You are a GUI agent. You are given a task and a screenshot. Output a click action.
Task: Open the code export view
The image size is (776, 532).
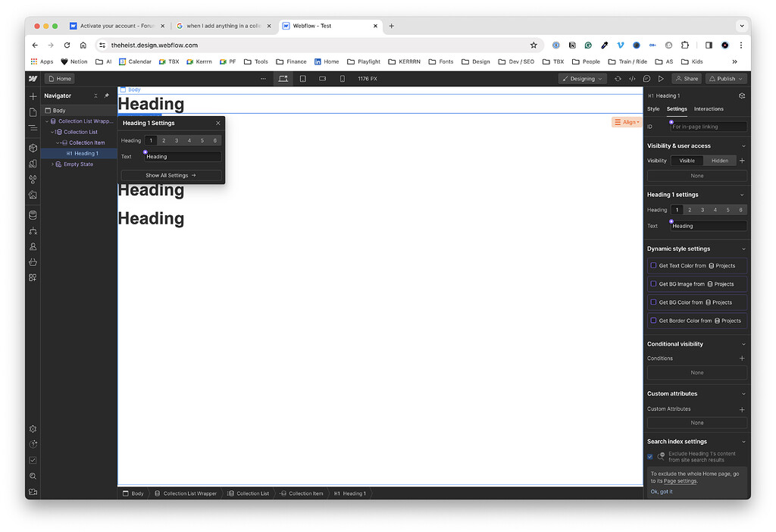click(x=634, y=78)
